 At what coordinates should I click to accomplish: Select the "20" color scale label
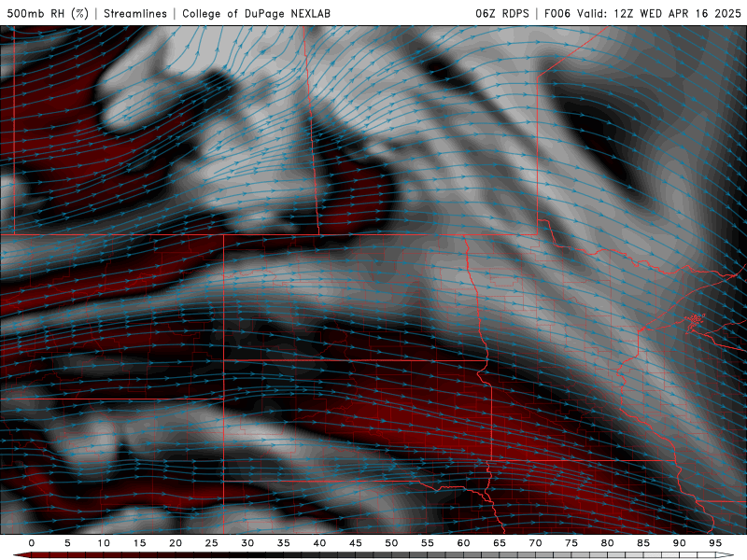[x=176, y=543]
